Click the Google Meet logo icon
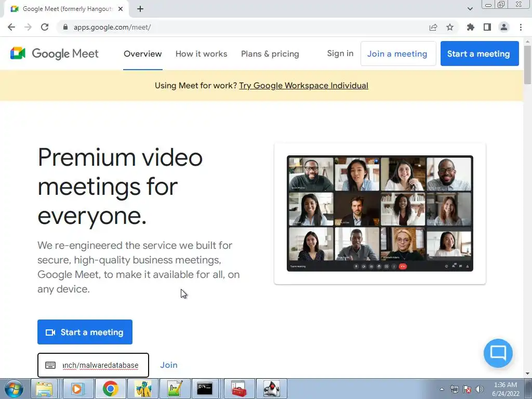532x399 pixels. click(18, 54)
